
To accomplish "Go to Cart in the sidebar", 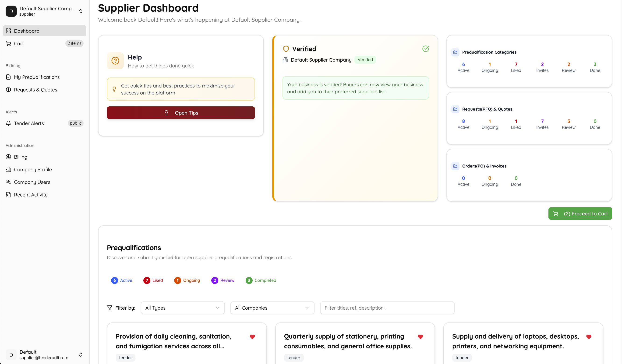I will [x=45, y=43].
